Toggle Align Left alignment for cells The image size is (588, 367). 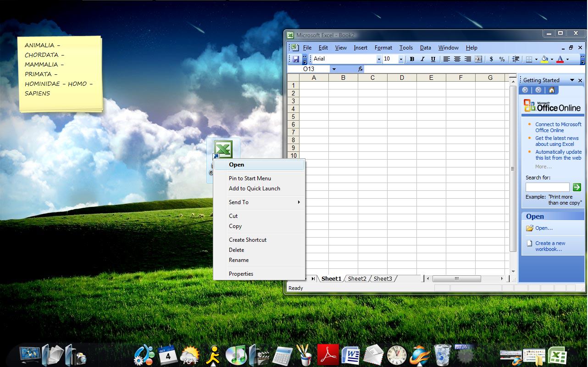[x=446, y=59]
